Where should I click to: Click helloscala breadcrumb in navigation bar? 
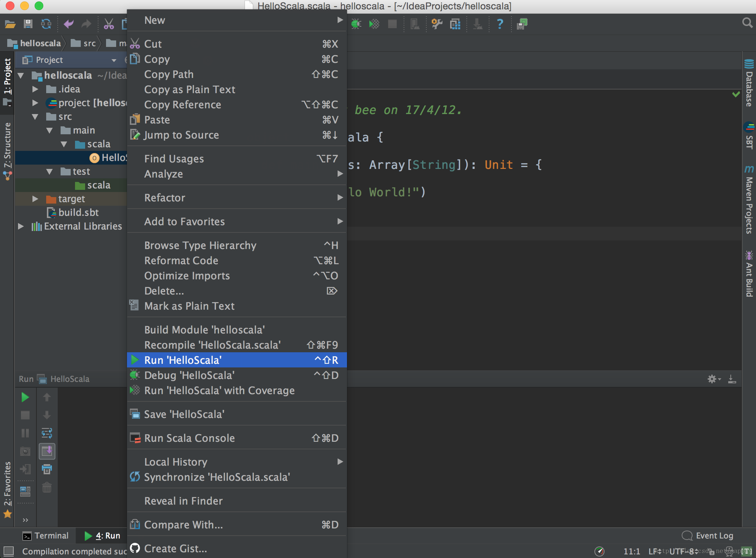[x=35, y=43]
